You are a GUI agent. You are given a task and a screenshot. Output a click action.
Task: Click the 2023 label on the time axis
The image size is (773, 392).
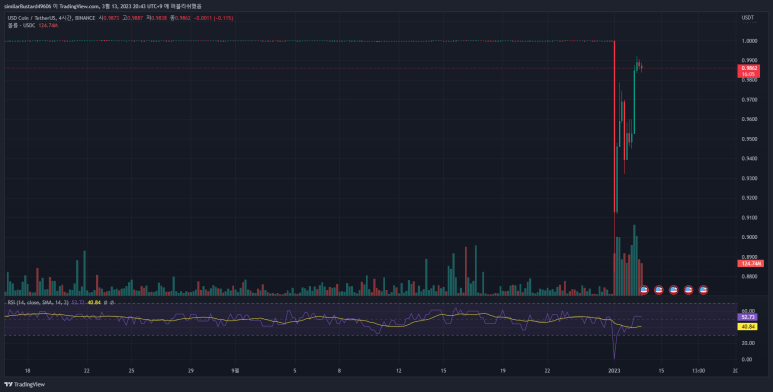coord(614,371)
